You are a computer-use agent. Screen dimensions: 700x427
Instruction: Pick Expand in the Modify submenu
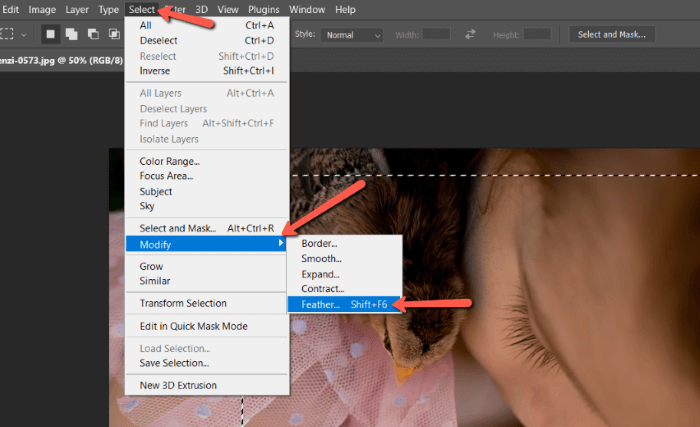pos(320,274)
